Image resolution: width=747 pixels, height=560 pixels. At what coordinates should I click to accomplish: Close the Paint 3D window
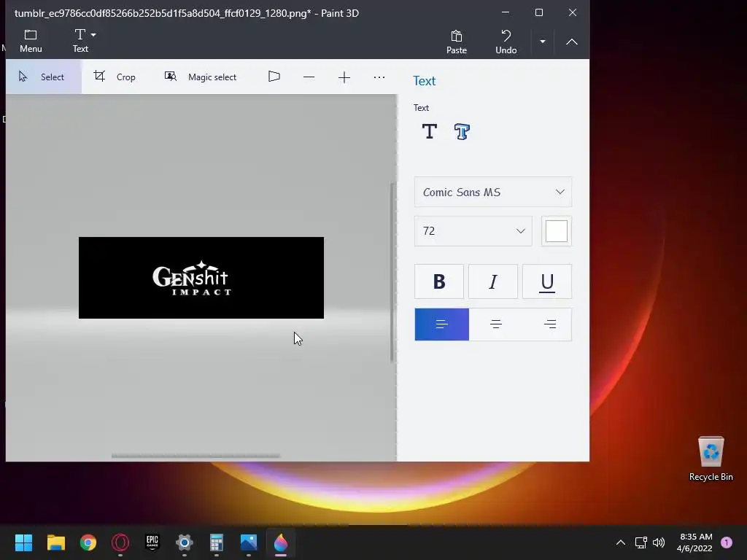point(573,12)
